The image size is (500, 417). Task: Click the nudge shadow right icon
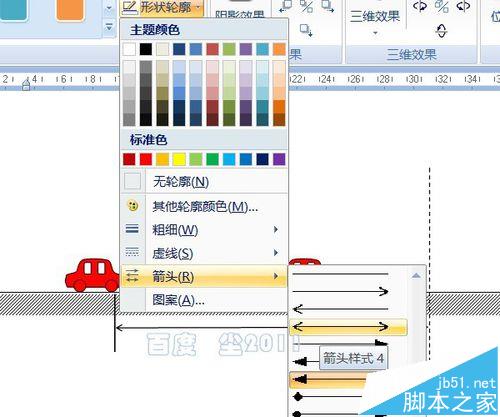point(328,7)
